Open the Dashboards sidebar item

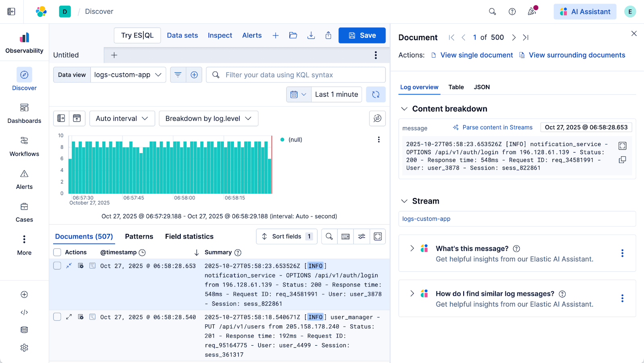point(24,113)
